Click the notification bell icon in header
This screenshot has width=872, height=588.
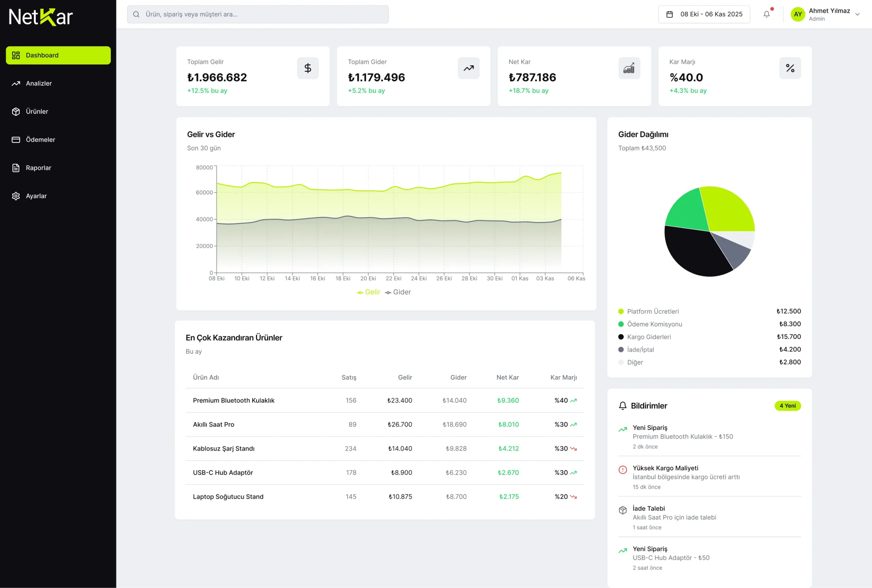point(766,14)
